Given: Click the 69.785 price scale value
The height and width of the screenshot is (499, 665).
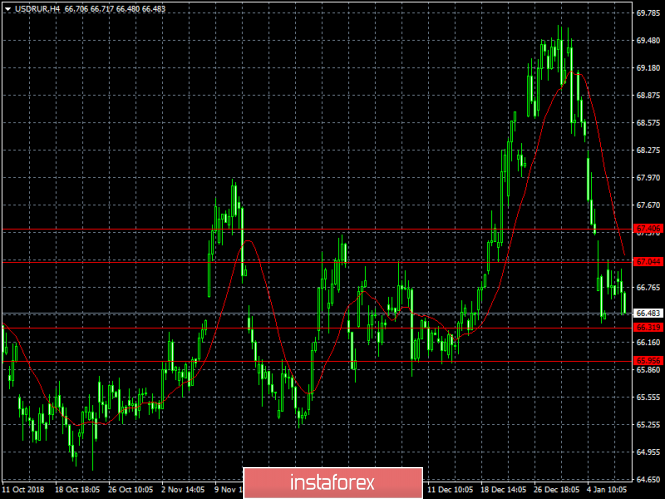Looking at the screenshot, I should tap(648, 14).
